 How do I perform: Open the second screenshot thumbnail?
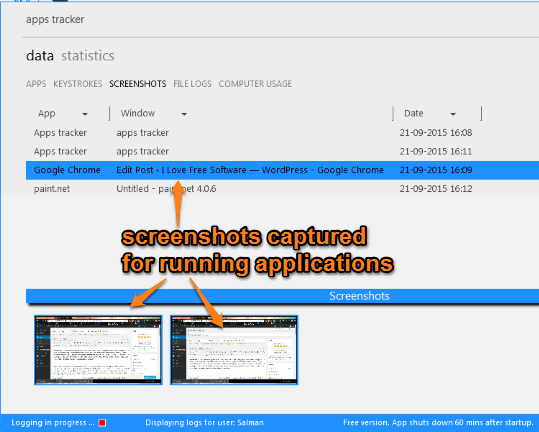pyautogui.click(x=234, y=350)
